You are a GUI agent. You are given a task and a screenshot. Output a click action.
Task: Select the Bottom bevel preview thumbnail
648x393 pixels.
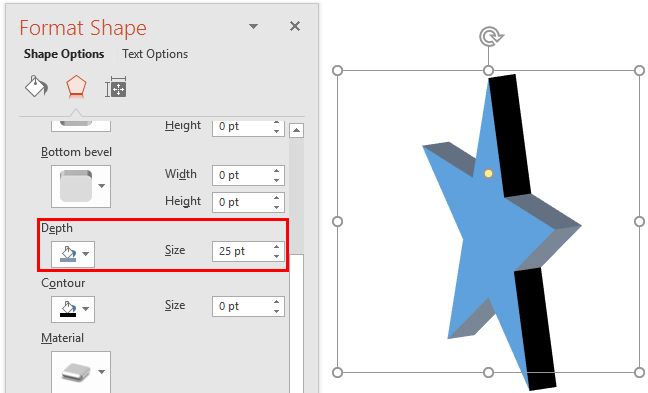pos(76,186)
